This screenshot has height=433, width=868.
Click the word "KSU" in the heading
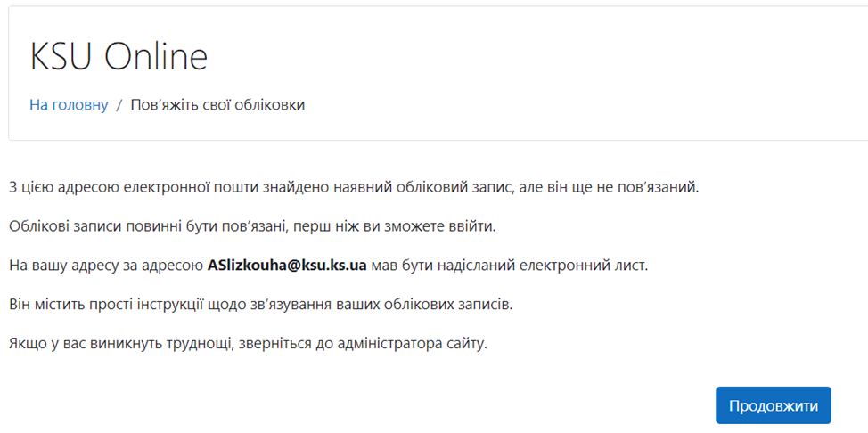(x=62, y=56)
